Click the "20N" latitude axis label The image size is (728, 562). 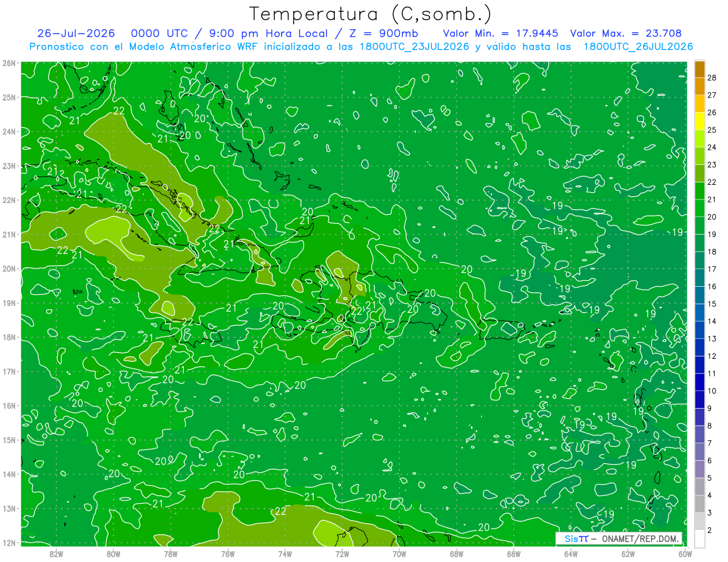pyautogui.click(x=9, y=269)
